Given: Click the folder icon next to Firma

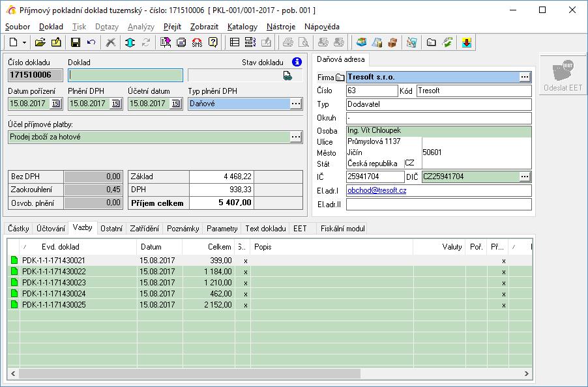Looking at the screenshot, I should tap(340, 78).
